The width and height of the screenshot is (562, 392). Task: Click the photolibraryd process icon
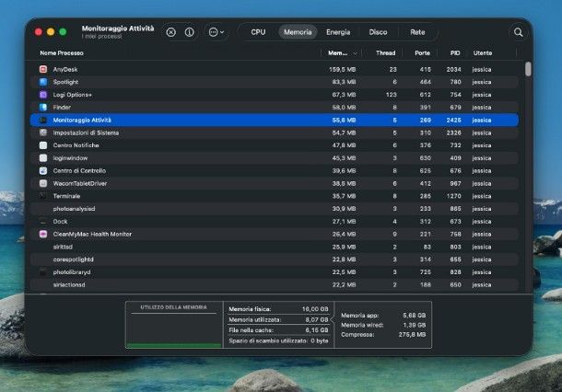pos(43,272)
